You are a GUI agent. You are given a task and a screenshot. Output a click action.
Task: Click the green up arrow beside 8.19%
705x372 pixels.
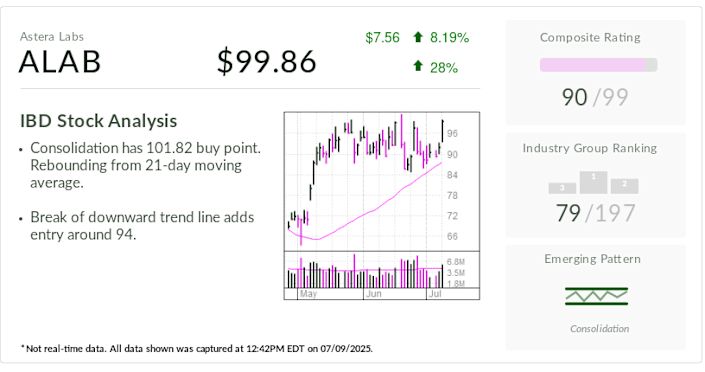418,37
